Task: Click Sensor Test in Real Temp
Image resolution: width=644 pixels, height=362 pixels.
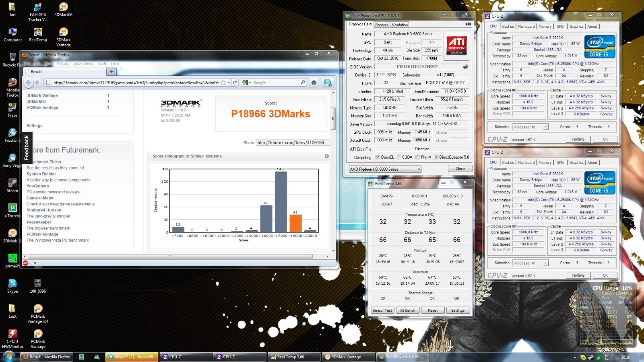Action: tap(382, 310)
